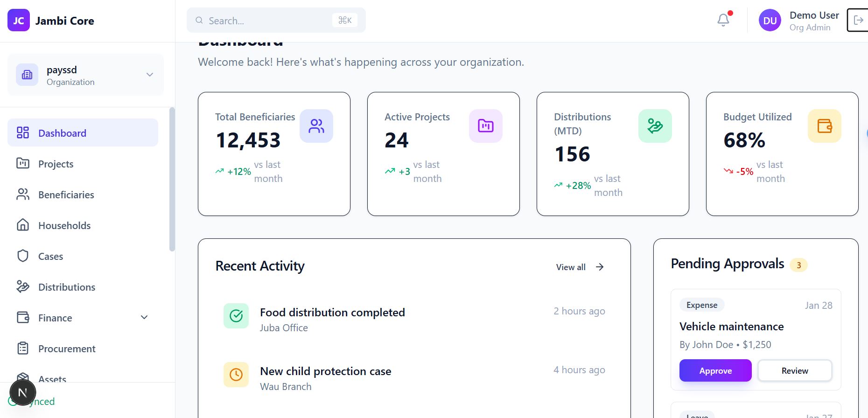Click the Total Beneficiaries people icon

point(316,126)
